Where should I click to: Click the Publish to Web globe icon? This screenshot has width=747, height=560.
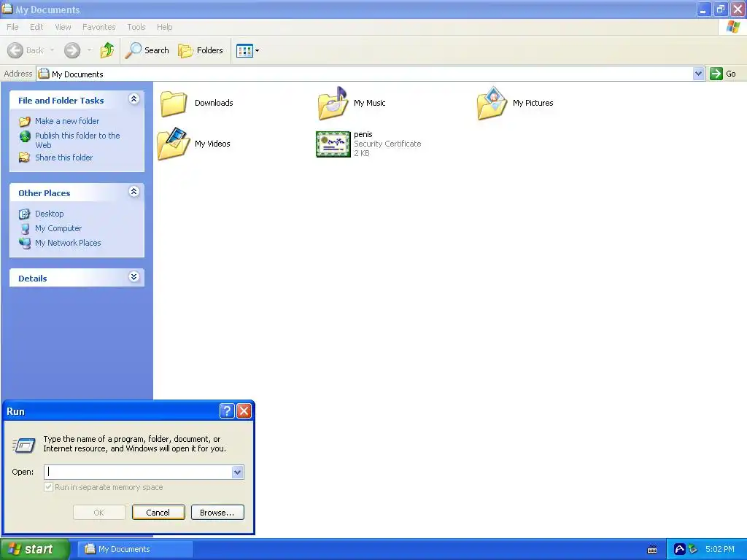[24, 136]
